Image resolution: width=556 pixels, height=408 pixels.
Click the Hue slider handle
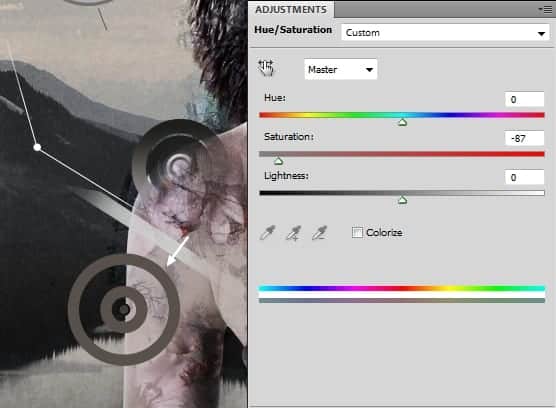click(402, 122)
